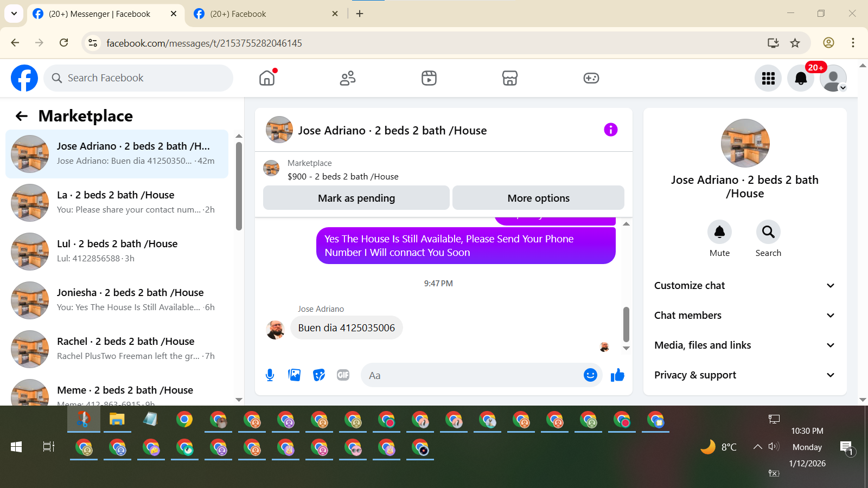Click the chat header listing thumbnail
Screen dimensions: 868x488
[x=279, y=130]
